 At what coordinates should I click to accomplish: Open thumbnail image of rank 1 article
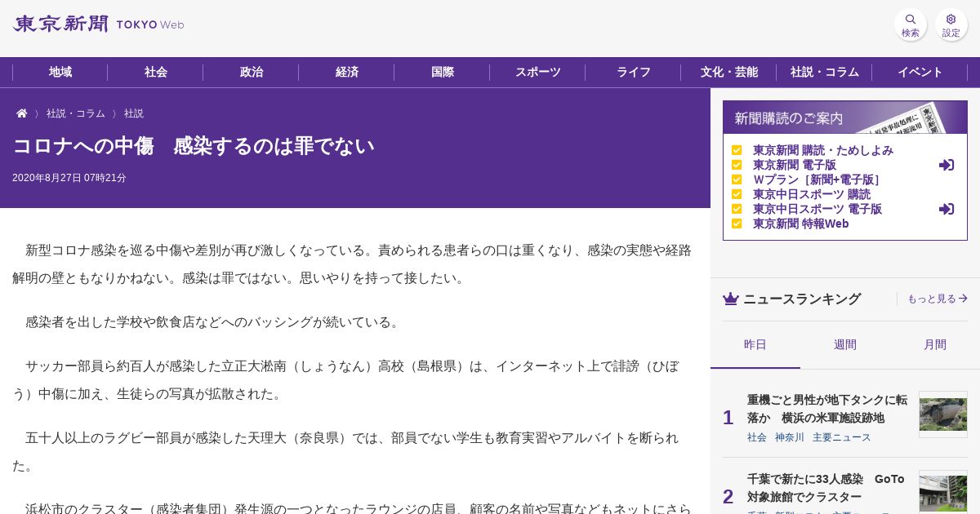pyautogui.click(x=943, y=414)
